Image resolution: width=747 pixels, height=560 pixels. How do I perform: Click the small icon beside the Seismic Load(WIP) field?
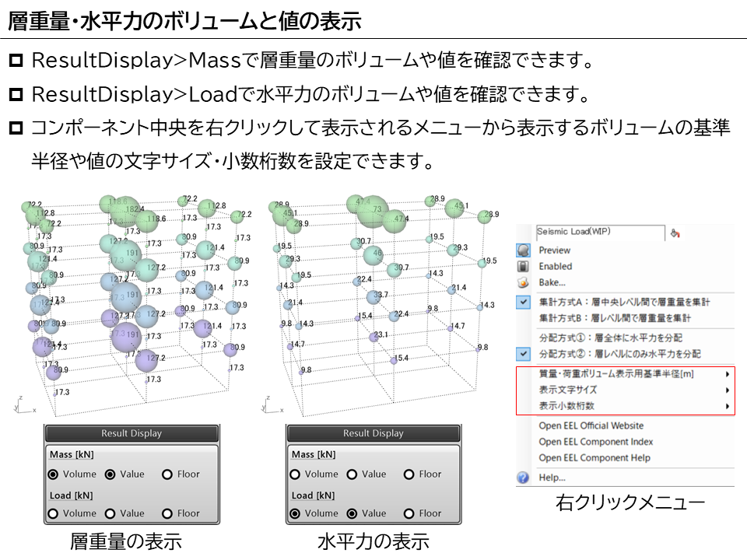coord(675,233)
